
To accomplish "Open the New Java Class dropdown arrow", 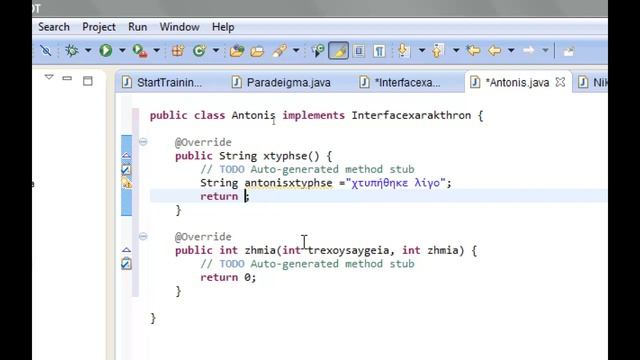I will pos(216,51).
